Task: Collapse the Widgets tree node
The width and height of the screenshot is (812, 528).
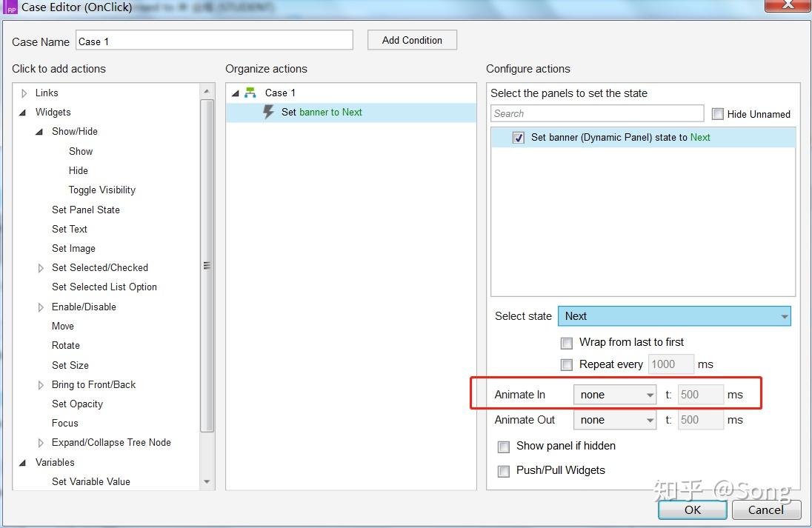Action: [23, 113]
